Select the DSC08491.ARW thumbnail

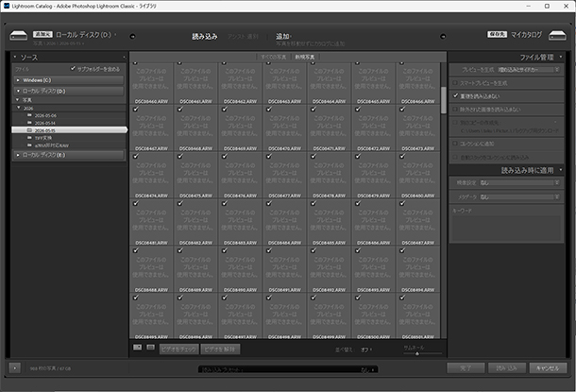coord(284,269)
